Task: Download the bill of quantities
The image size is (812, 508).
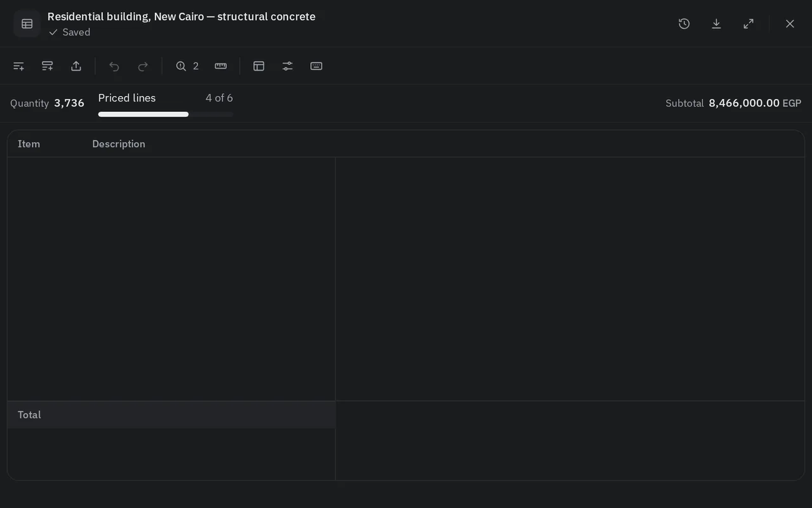Action: click(x=716, y=23)
